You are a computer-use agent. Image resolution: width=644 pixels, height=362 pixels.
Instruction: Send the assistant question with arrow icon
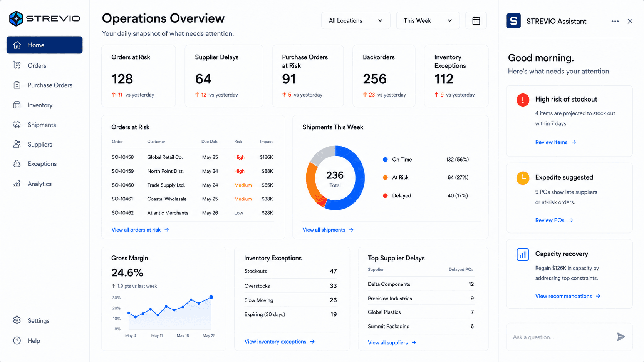point(621,337)
